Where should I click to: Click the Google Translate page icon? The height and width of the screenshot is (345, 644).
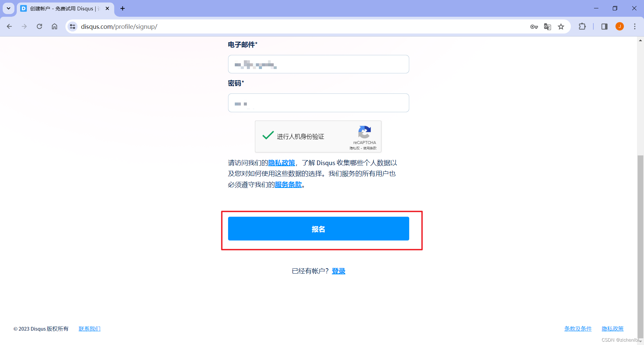[547, 27]
